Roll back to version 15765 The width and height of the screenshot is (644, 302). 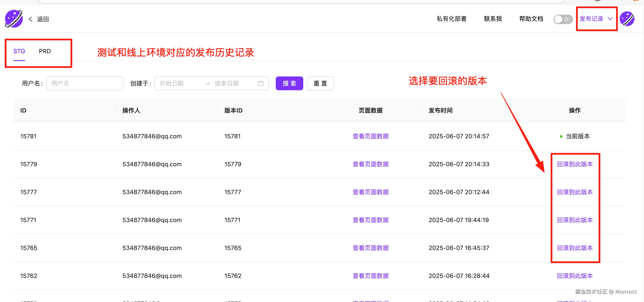coord(575,248)
